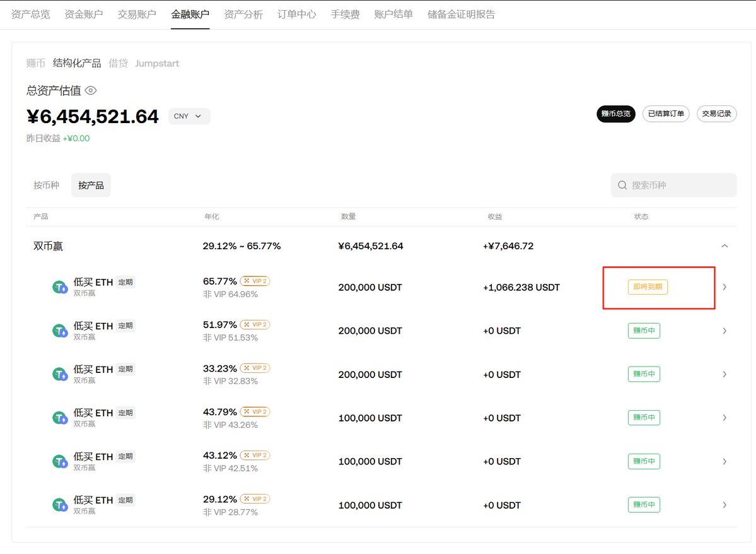Click the coin icon of the 51.97% row
The width and height of the screenshot is (756, 554).
click(60, 331)
